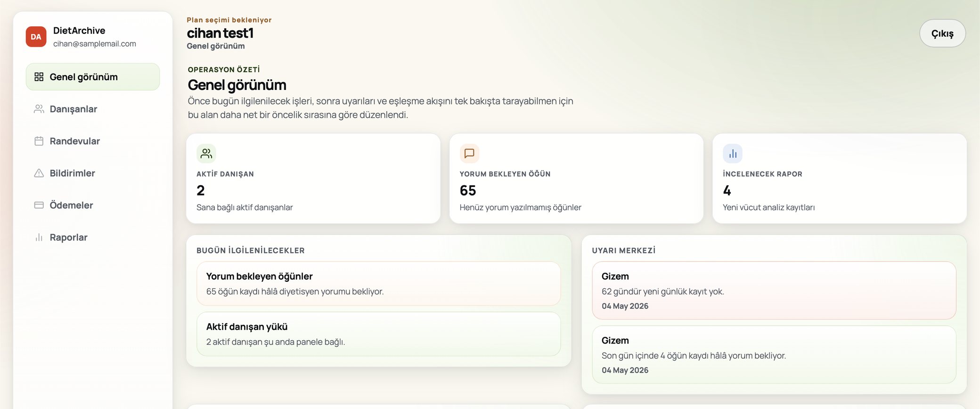Click the DietArchive brand name
980x409 pixels.
(79, 31)
